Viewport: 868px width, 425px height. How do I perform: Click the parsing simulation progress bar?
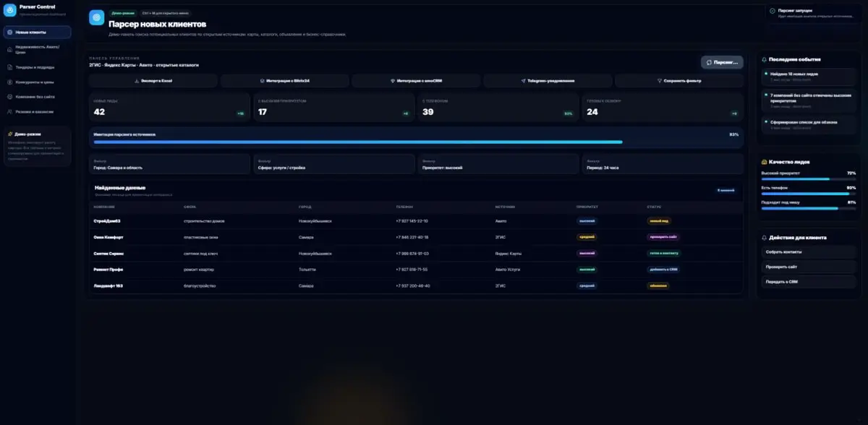coord(416,142)
